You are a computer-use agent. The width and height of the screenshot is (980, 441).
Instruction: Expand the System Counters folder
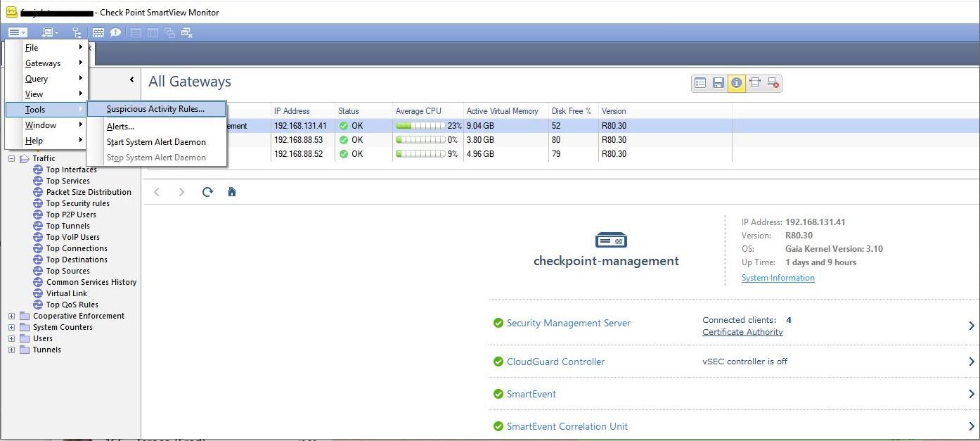click(x=12, y=327)
